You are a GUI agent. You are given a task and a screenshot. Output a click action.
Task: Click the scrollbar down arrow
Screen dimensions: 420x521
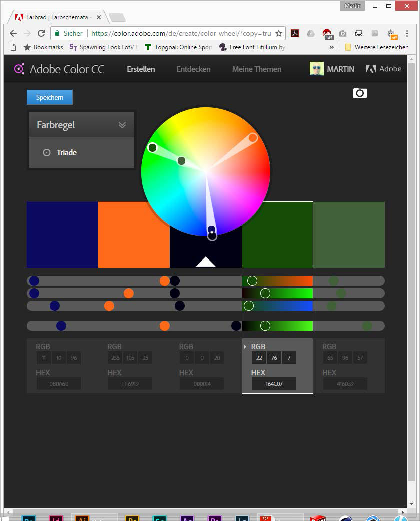coord(411,504)
